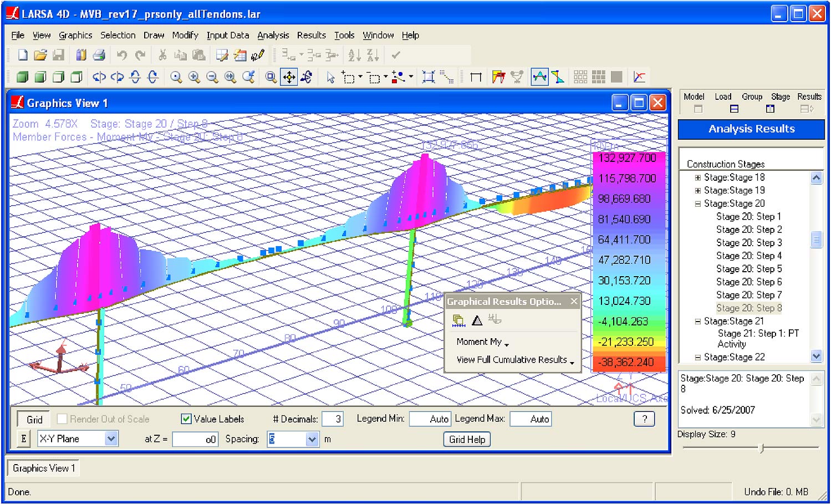The image size is (831, 504).
Task: Expand Stage 19 tree node
Action: click(x=698, y=191)
